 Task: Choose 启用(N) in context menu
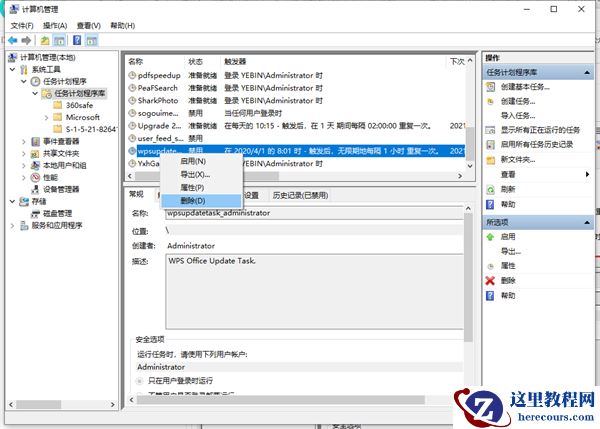click(x=201, y=161)
